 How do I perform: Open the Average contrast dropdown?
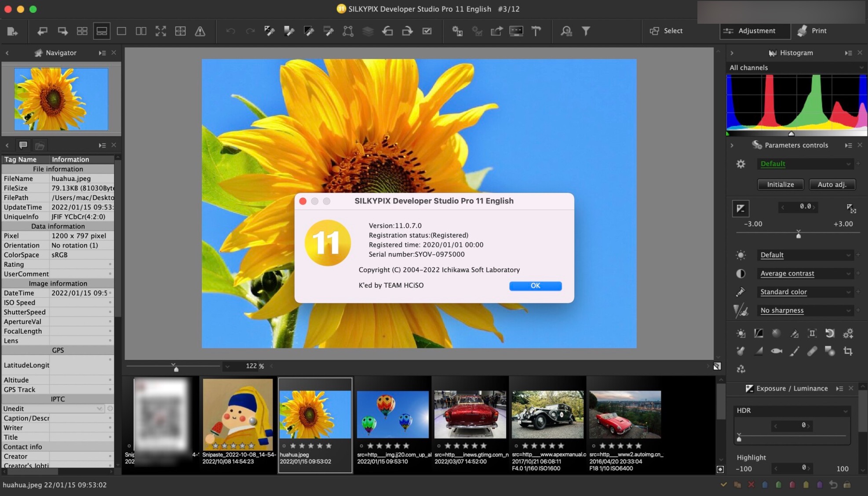pyautogui.click(x=805, y=274)
